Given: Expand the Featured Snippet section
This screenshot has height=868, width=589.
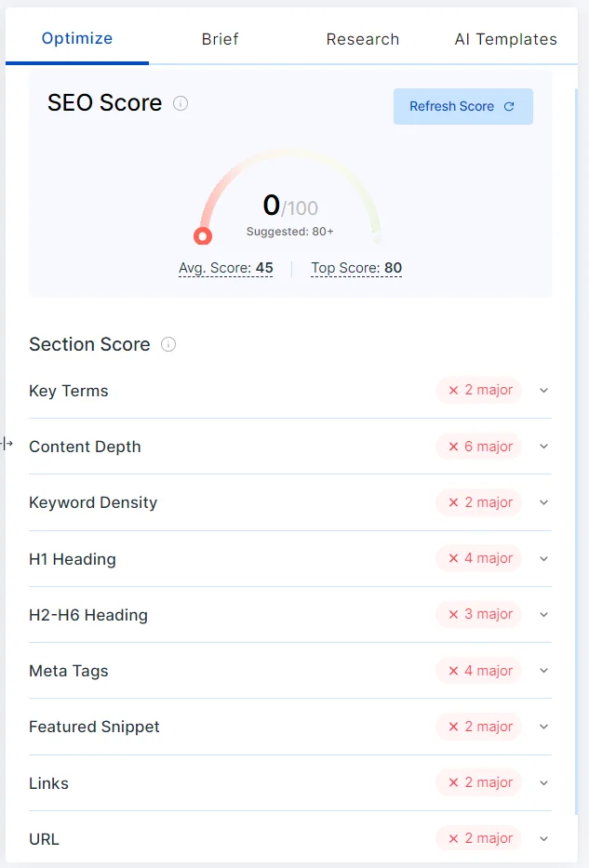Looking at the screenshot, I should pos(544,727).
